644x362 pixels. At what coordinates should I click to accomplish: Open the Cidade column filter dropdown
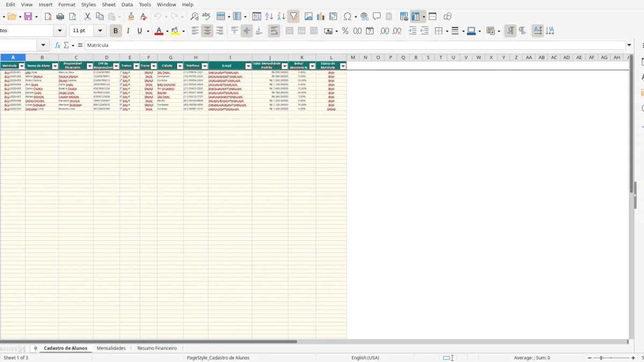(x=180, y=66)
